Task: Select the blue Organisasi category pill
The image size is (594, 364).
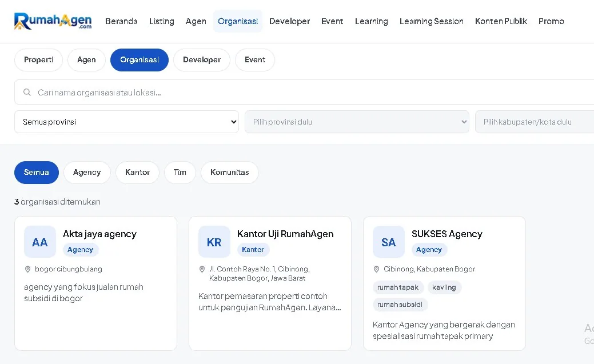Action: point(139,60)
